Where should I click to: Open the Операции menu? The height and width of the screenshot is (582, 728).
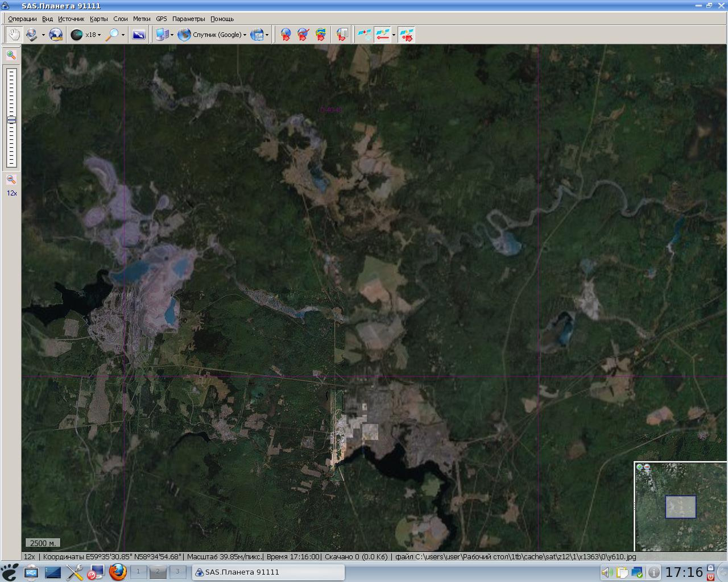point(22,19)
